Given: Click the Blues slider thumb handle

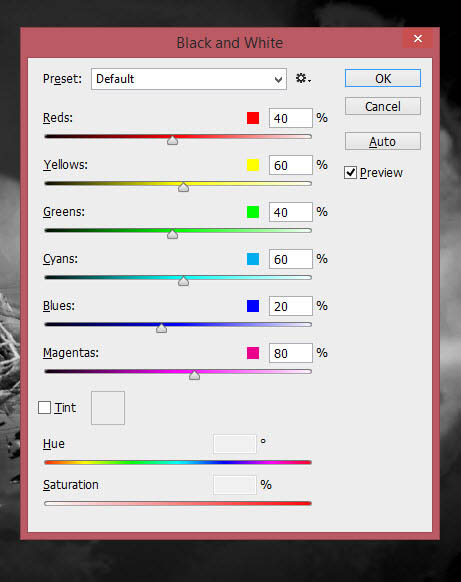Looking at the screenshot, I should [161, 328].
